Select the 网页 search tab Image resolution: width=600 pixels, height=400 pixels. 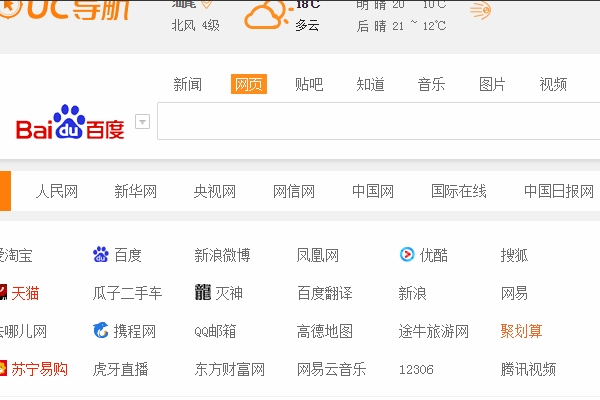(x=249, y=84)
